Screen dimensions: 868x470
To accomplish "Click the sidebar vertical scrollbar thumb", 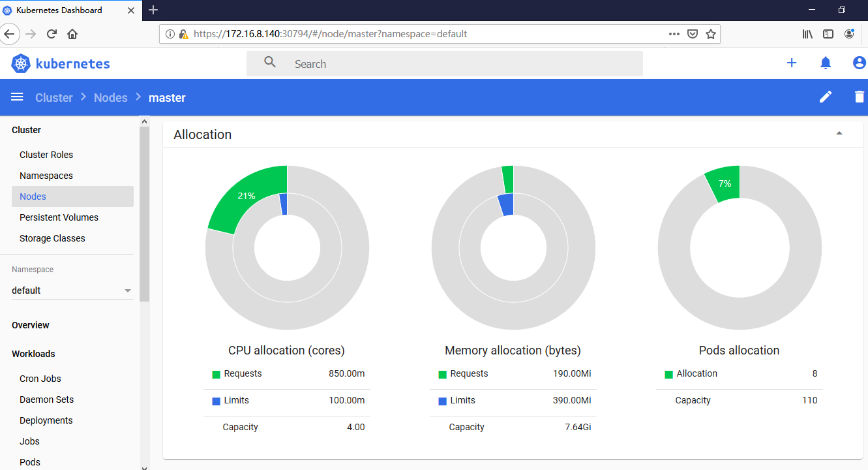I will point(145,214).
